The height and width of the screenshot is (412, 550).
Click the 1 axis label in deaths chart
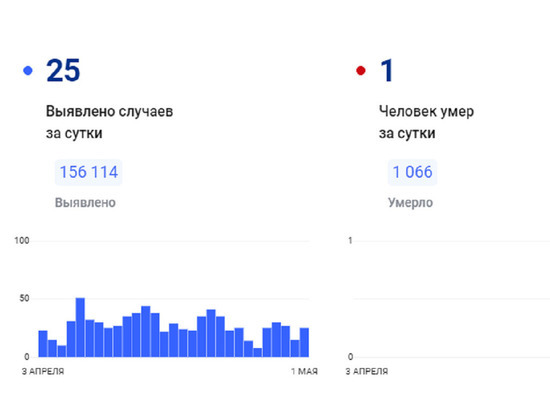(350, 241)
